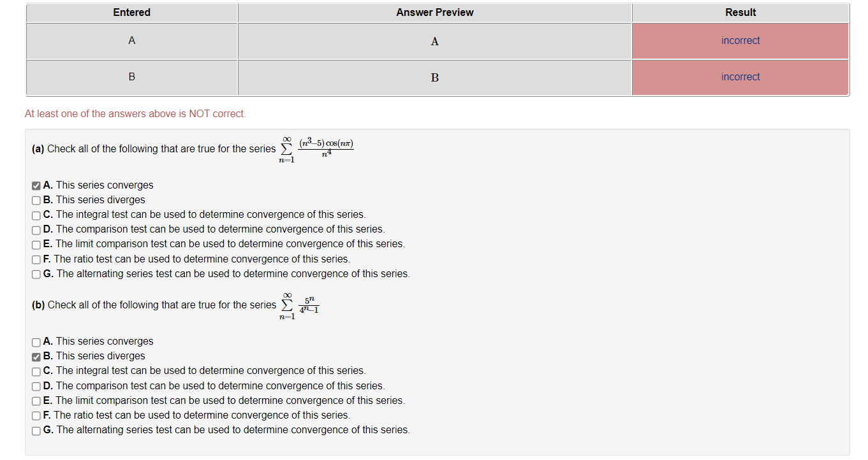868x460 pixels.
Task: Uncheck "This series converges" in part (a)
Action: [x=36, y=185]
